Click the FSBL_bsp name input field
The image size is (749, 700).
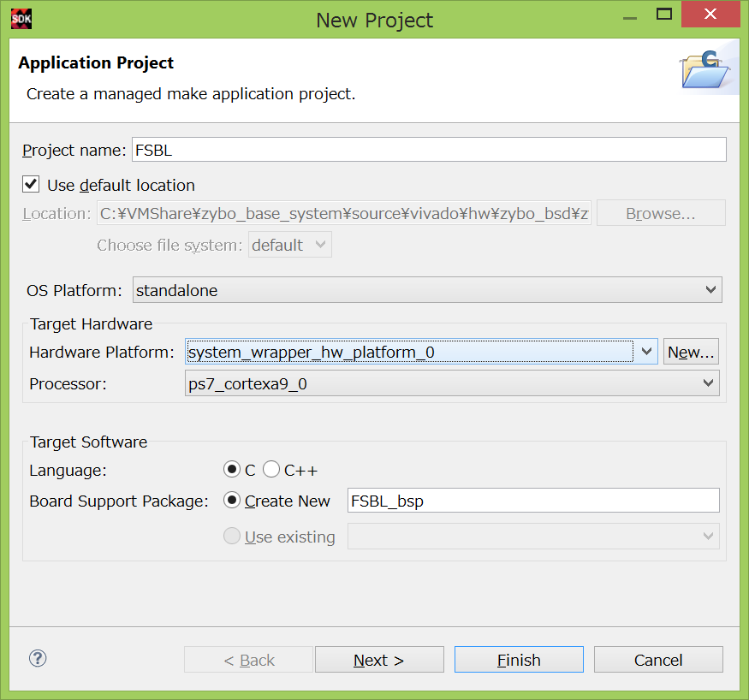click(x=533, y=501)
